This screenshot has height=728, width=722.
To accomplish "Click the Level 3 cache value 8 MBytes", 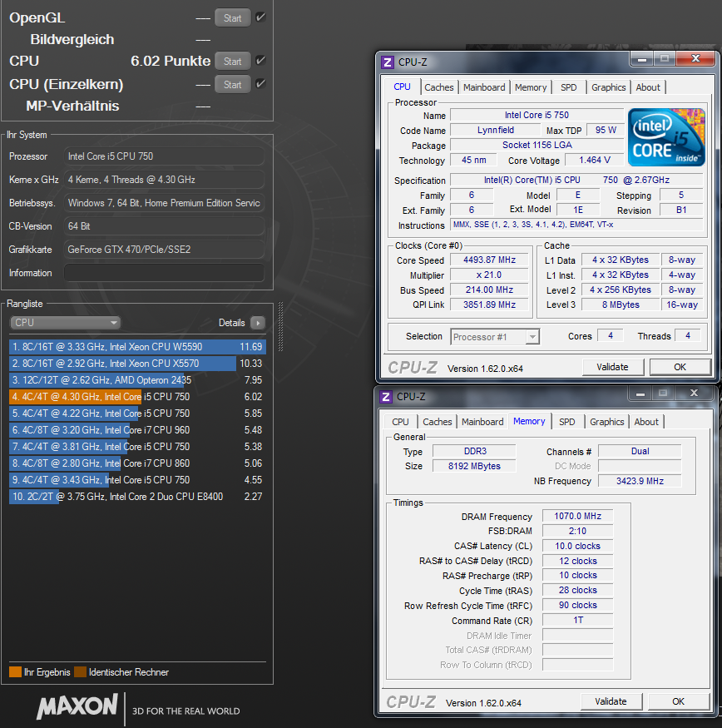I will [621, 305].
